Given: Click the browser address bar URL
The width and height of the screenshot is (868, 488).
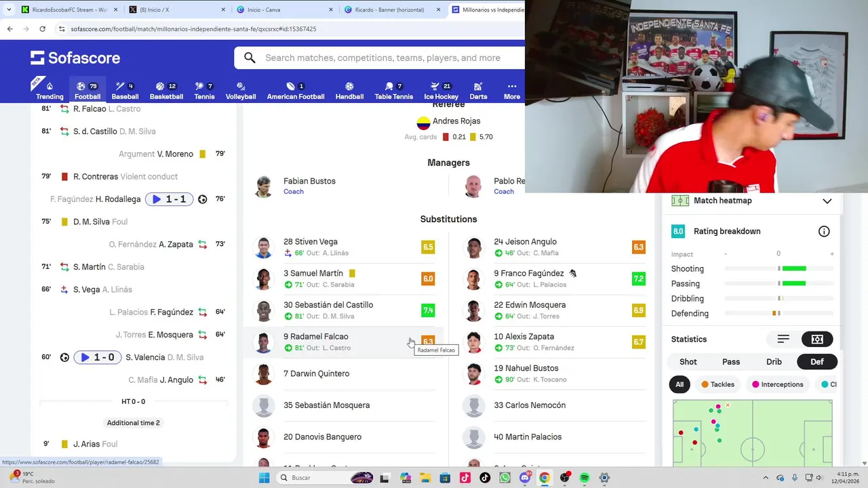Looking at the screenshot, I should pos(193,29).
